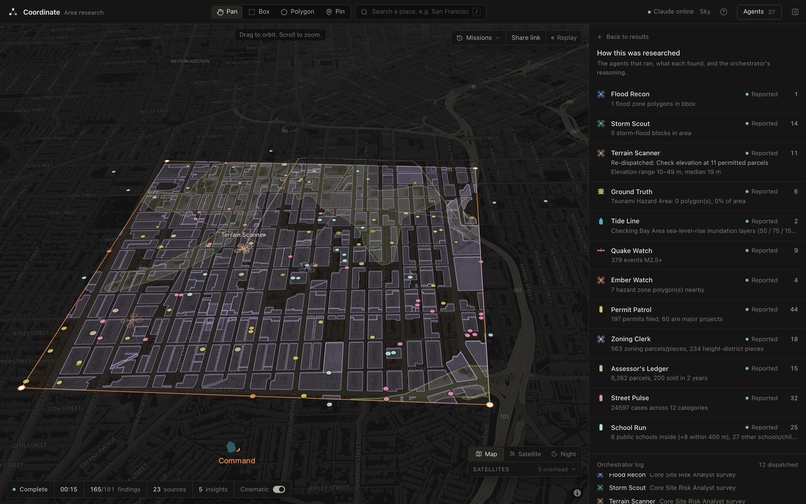Click the 23 sources counter
This screenshot has width=806, height=504.
point(169,490)
